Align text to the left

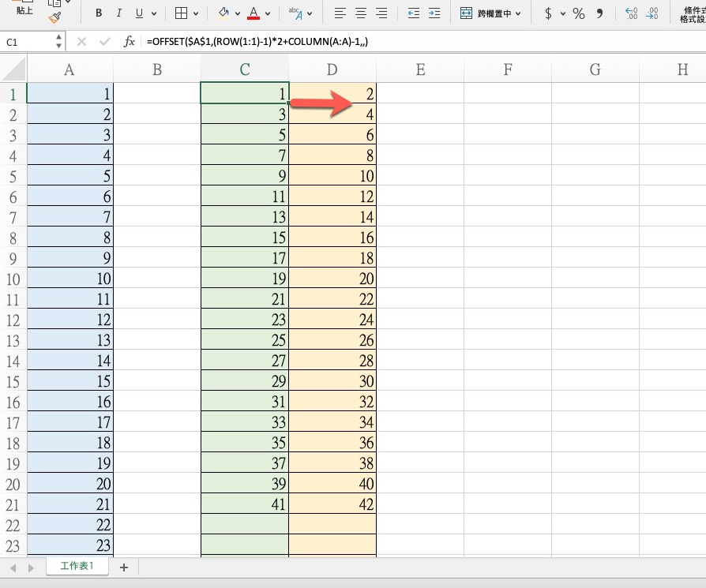tap(340, 13)
